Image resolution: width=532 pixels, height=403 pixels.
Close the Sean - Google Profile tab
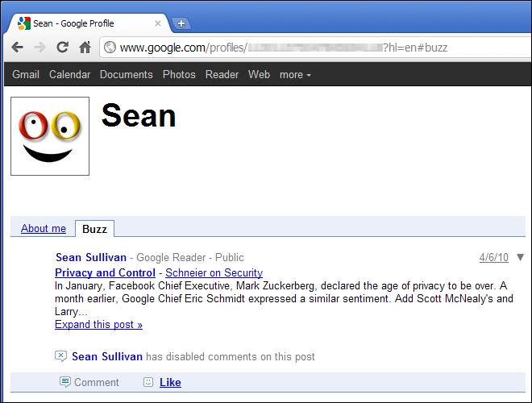(x=158, y=23)
